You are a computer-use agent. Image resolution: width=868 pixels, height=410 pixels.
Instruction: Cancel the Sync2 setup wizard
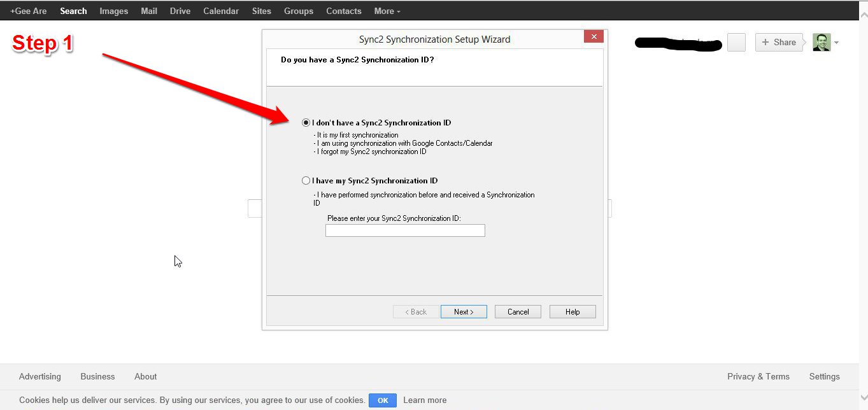click(518, 312)
